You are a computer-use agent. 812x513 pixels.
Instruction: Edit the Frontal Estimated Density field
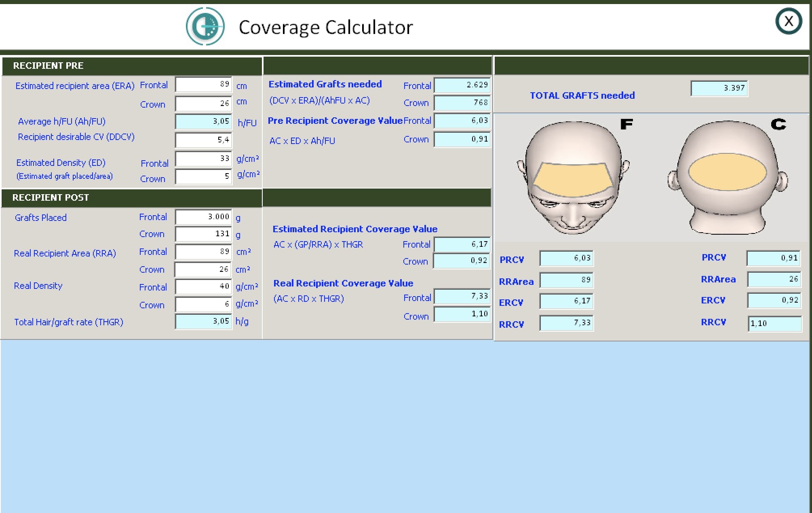click(204, 159)
